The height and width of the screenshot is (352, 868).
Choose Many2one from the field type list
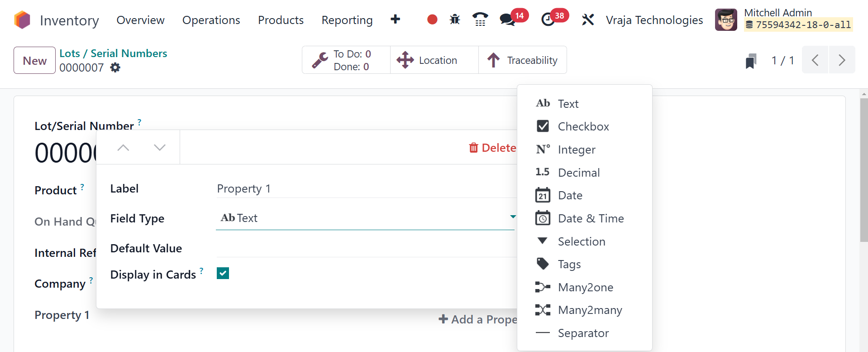(585, 287)
